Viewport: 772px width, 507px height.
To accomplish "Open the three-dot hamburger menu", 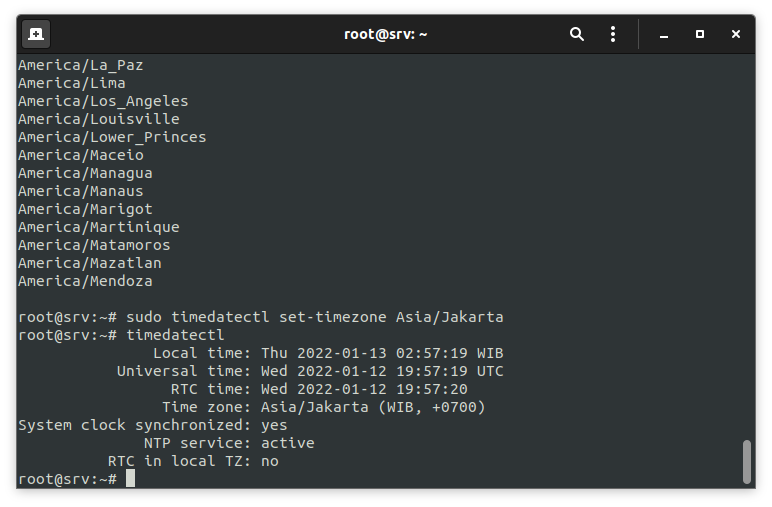I will pos(613,34).
